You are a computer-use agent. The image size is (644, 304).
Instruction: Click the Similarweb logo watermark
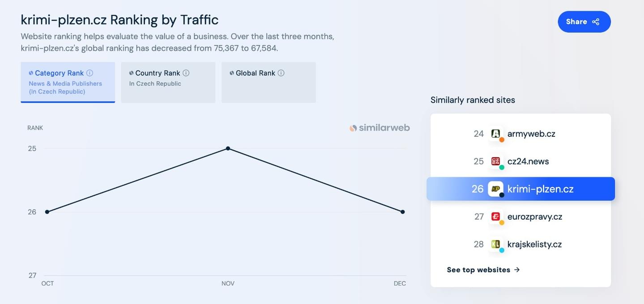pyautogui.click(x=380, y=128)
